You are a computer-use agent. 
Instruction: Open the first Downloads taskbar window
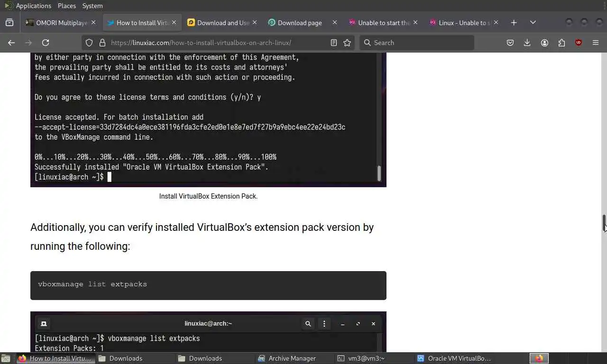click(135, 358)
